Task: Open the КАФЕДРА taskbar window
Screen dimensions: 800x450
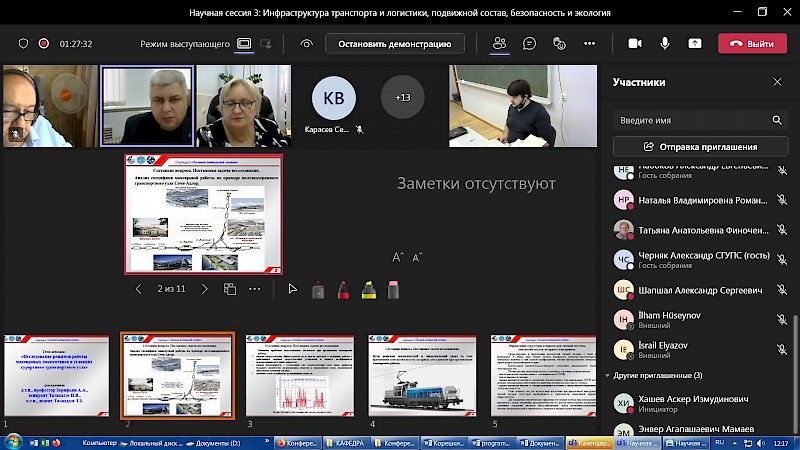Action: click(x=349, y=442)
